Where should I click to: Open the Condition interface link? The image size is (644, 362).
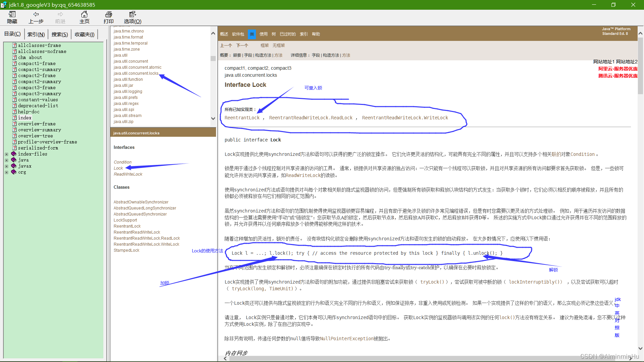pos(122,162)
